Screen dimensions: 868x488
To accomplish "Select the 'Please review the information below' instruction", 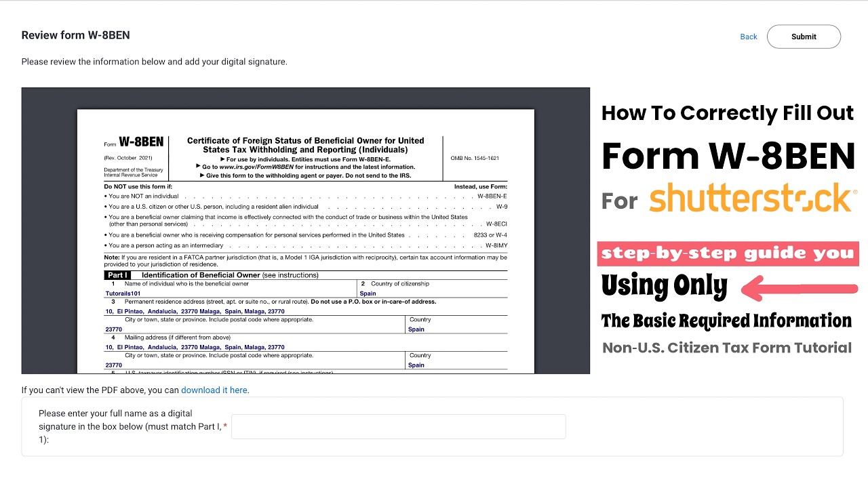I will (x=154, y=62).
